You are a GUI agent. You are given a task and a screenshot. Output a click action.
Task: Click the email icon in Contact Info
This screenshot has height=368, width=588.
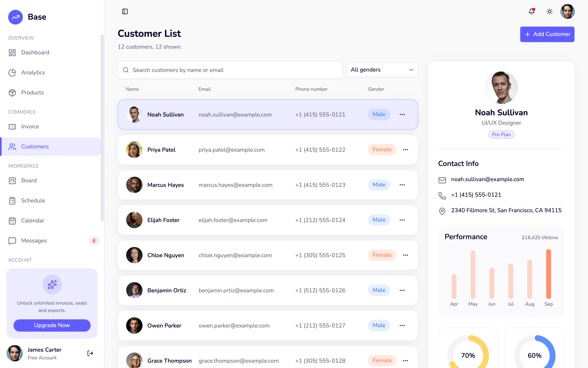click(442, 180)
